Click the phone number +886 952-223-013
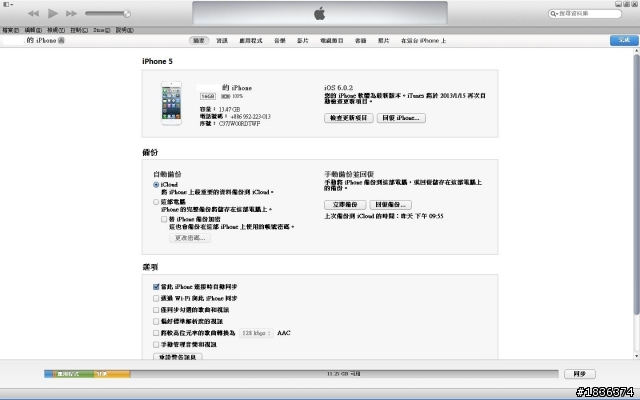 (x=251, y=117)
